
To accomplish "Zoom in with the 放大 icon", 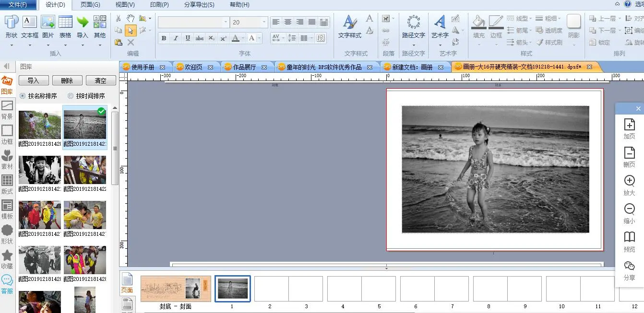I will coord(629,181).
